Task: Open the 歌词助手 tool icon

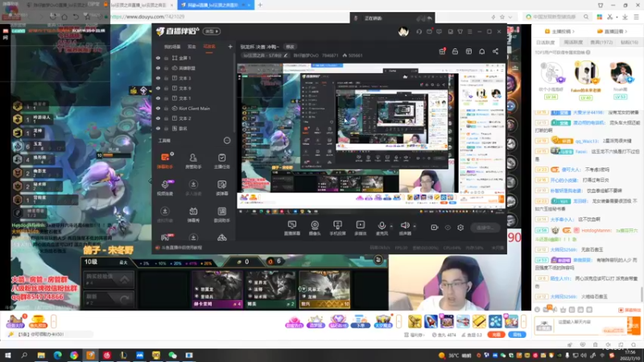Action: [222, 214]
